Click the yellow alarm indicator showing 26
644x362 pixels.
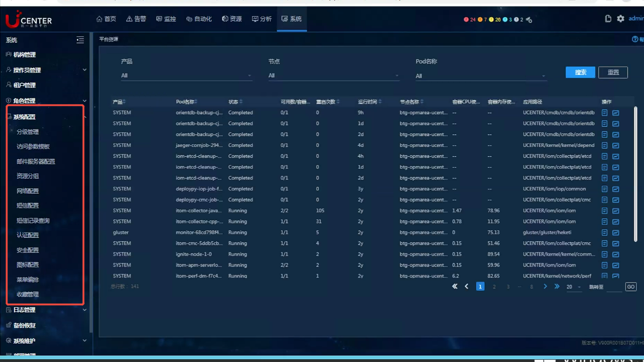(x=495, y=19)
